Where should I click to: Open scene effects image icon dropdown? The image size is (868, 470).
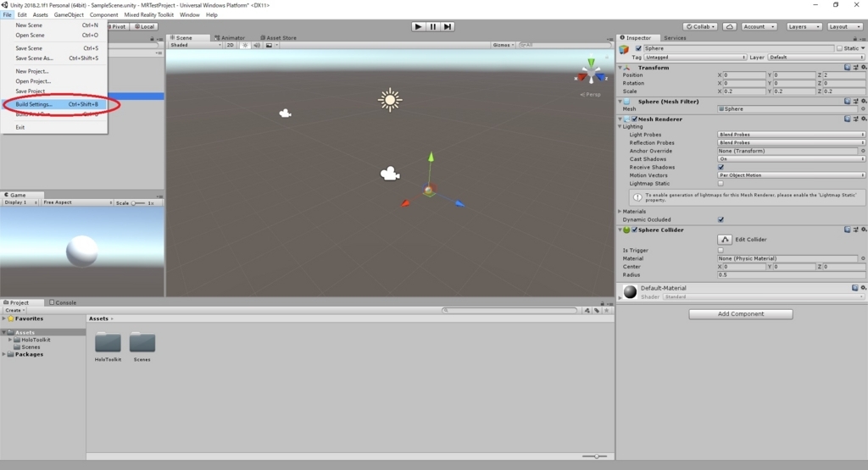tap(271, 46)
